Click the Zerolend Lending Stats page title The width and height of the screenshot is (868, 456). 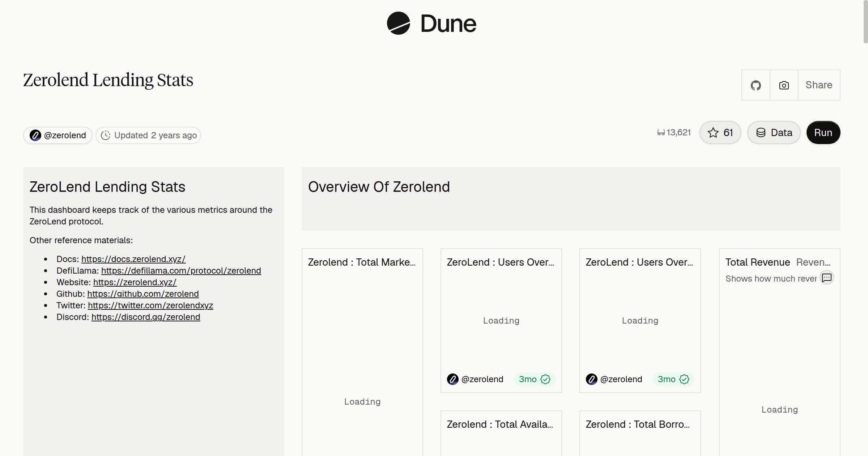pos(108,80)
